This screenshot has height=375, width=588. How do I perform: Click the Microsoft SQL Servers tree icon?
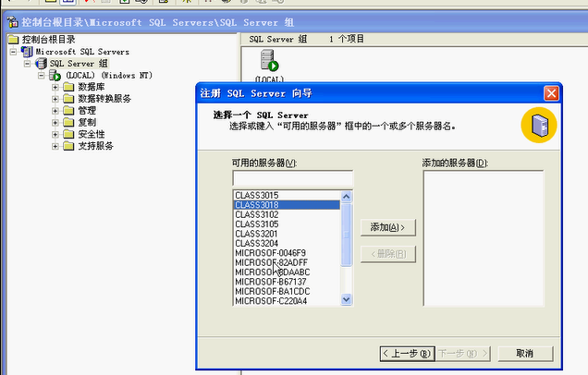tap(27, 52)
